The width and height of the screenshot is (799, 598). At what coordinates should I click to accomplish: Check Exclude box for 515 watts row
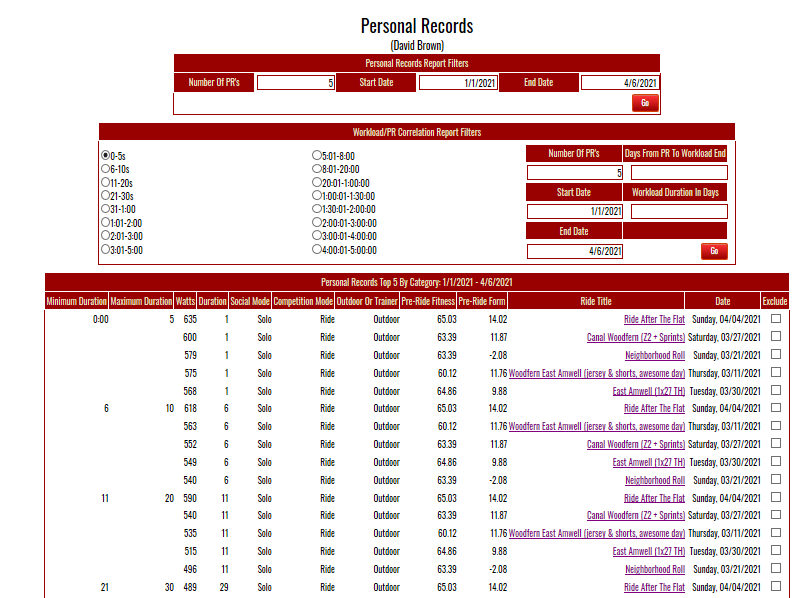point(776,550)
